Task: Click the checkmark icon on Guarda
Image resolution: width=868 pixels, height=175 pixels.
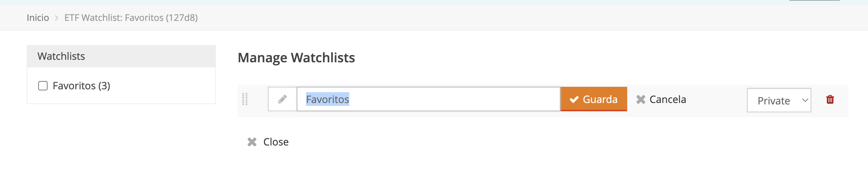Action: pos(574,99)
